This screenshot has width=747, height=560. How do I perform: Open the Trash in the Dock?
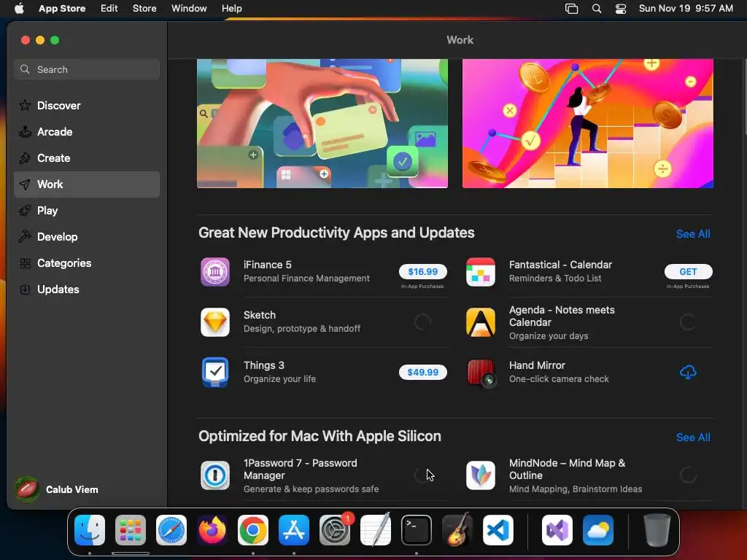click(657, 530)
